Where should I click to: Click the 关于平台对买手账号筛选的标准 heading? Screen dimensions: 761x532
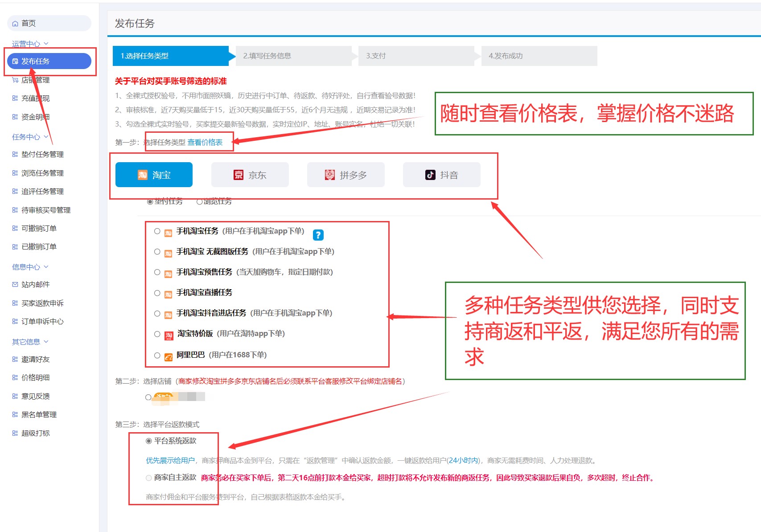pos(171,81)
